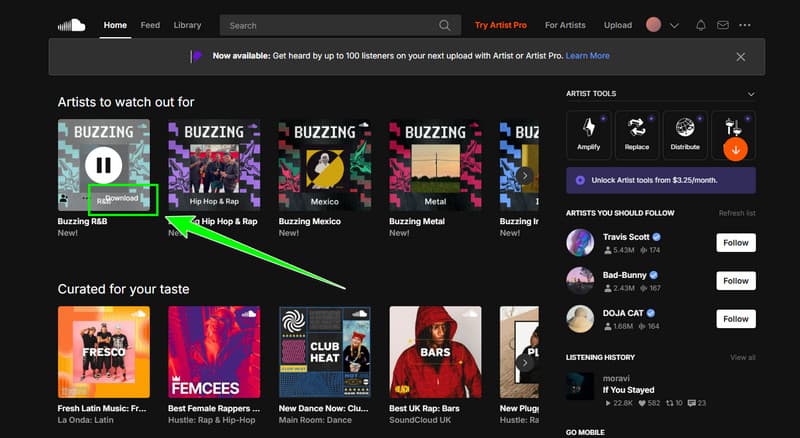This screenshot has height=438, width=800.
Task: Open DOJA CAT profile name
Action: 623,313
